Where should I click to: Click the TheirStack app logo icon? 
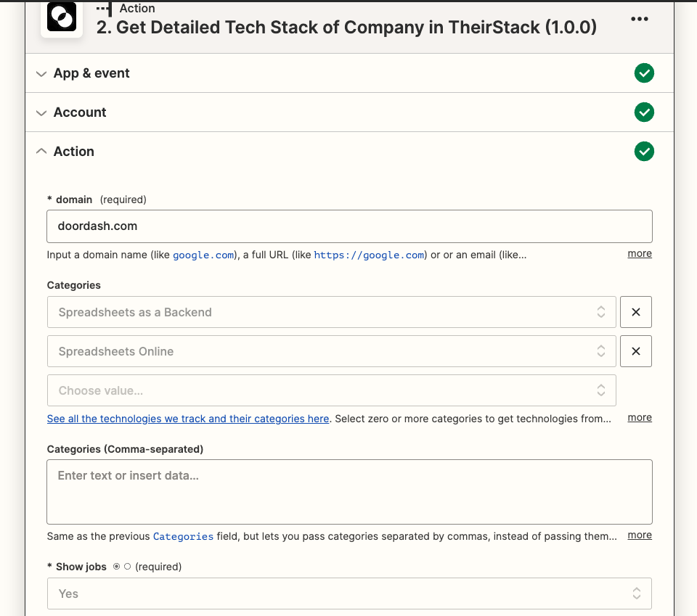click(x=62, y=17)
